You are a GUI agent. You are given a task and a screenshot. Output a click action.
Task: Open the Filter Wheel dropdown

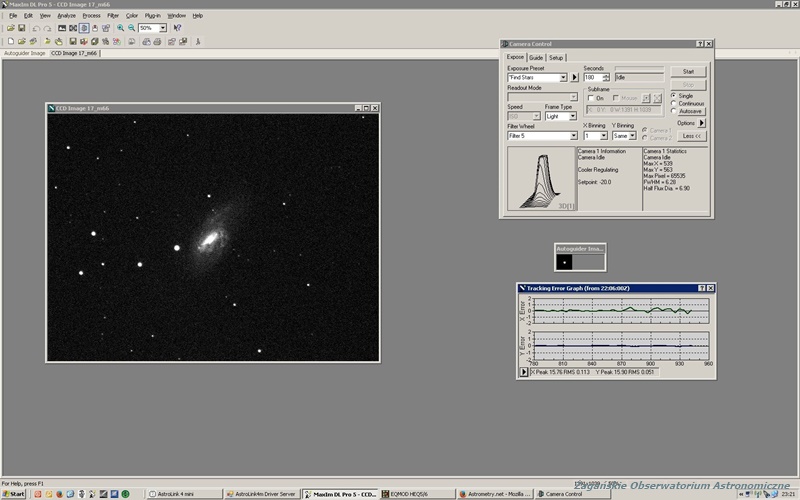click(x=573, y=135)
